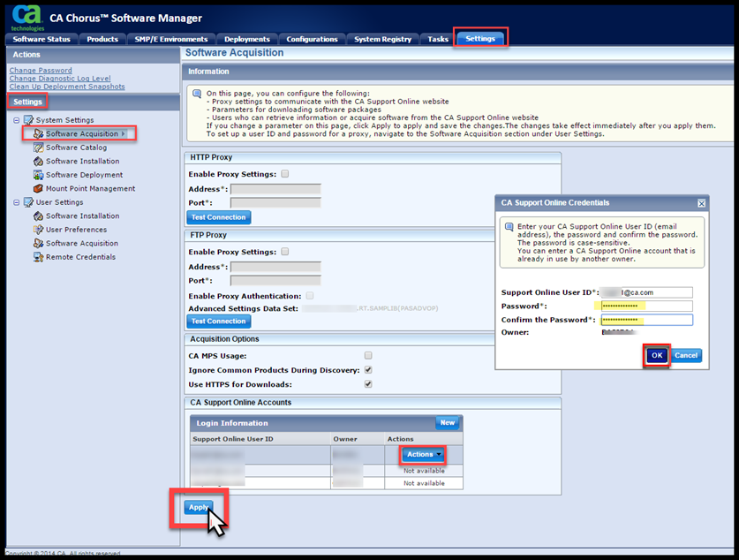The image size is (739, 560).
Task: Open Mount Point Management settings
Action: (90, 188)
